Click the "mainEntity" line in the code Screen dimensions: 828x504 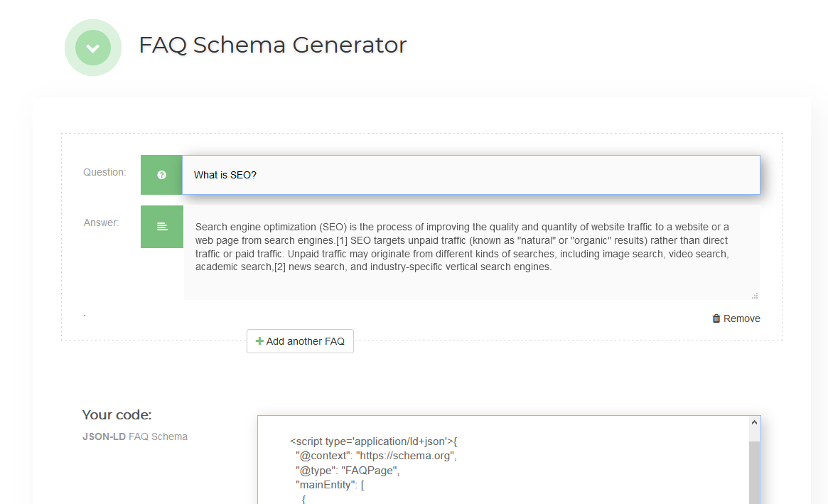pyautogui.click(x=330, y=485)
